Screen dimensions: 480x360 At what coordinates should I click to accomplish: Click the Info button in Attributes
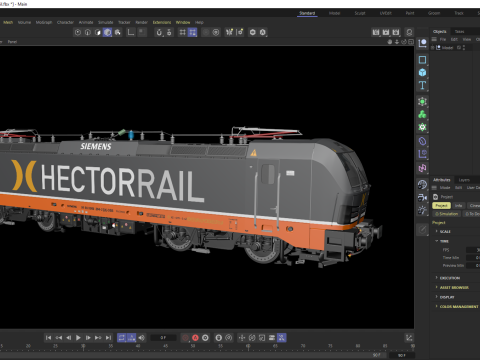[459, 206]
